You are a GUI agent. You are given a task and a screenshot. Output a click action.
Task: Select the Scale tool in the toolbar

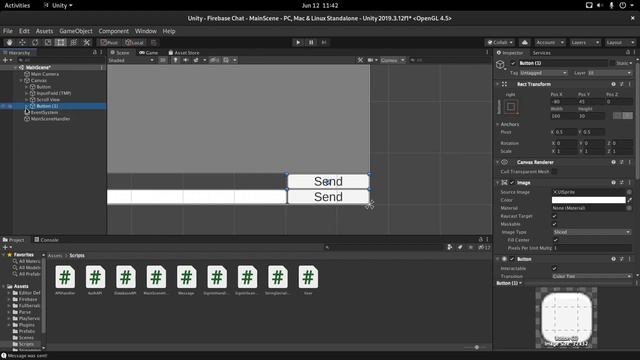(48, 42)
